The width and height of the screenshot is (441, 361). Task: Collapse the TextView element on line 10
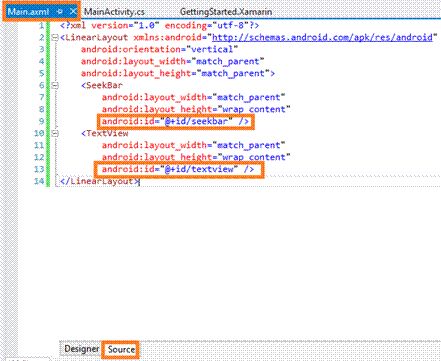(55, 133)
